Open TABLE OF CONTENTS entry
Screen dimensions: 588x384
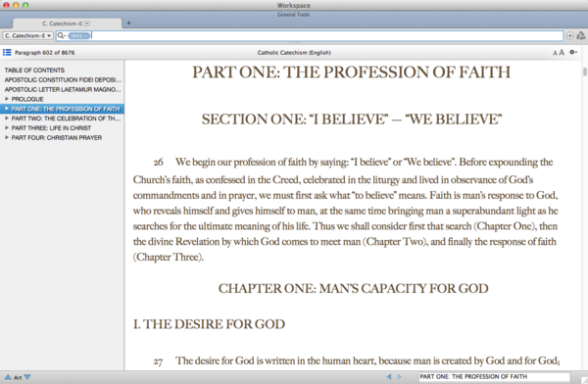pyautogui.click(x=34, y=71)
